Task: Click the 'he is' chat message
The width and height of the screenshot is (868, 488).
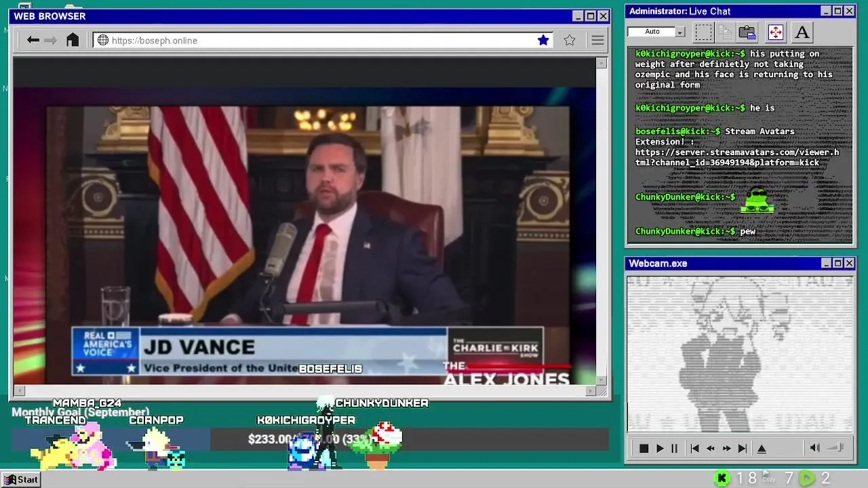Action: tap(762, 108)
